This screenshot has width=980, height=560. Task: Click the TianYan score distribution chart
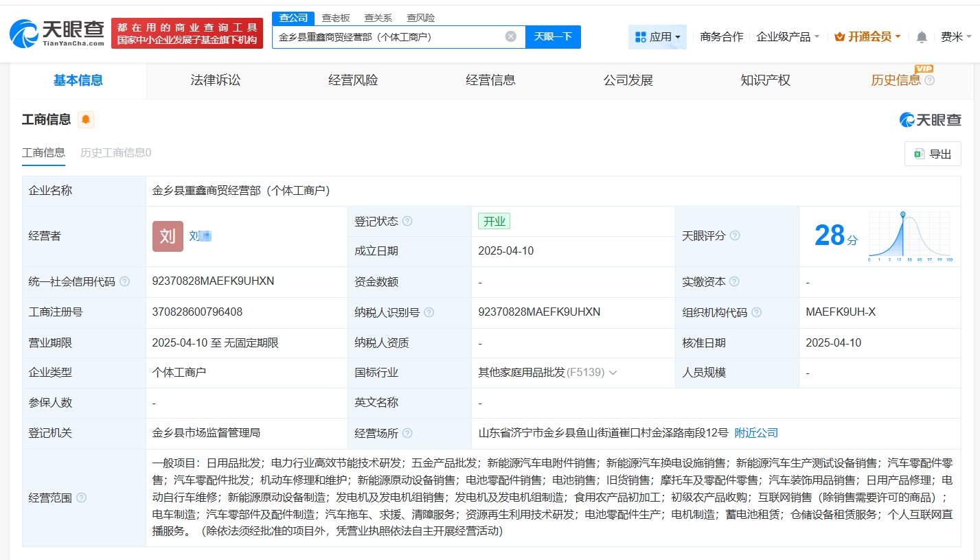[x=909, y=236]
